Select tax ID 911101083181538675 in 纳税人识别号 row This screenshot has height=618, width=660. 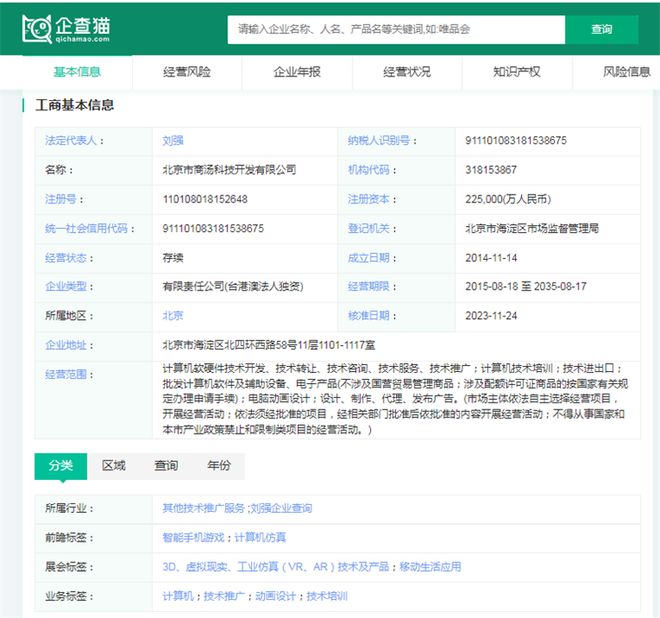[x=516, y=141]
